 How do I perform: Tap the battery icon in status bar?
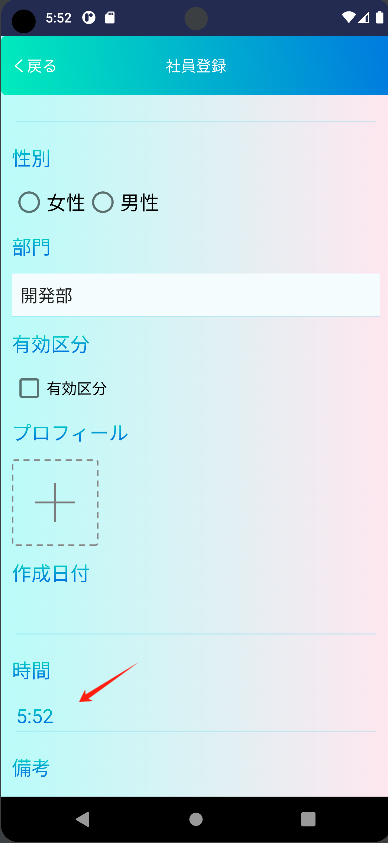click(380, 18)
